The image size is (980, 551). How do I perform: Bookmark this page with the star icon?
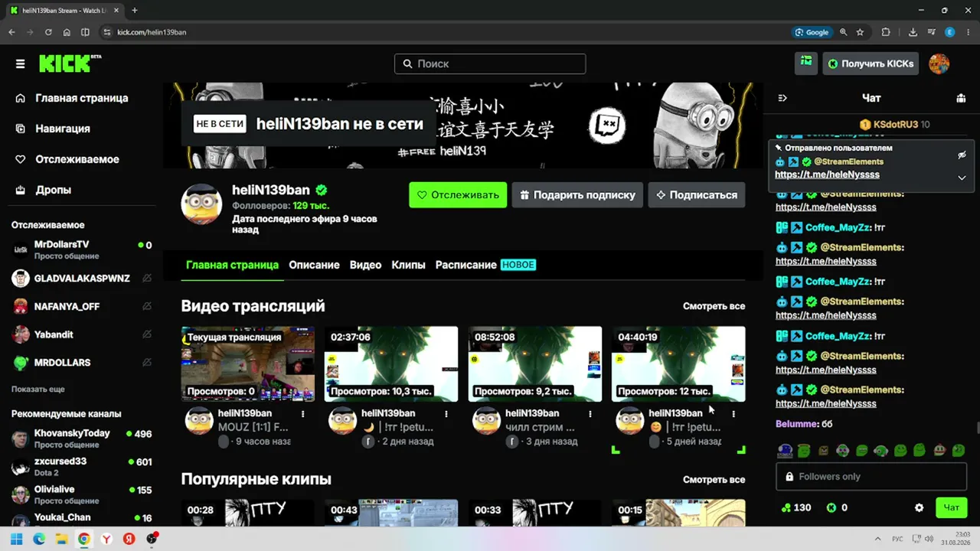coord(860,32)
